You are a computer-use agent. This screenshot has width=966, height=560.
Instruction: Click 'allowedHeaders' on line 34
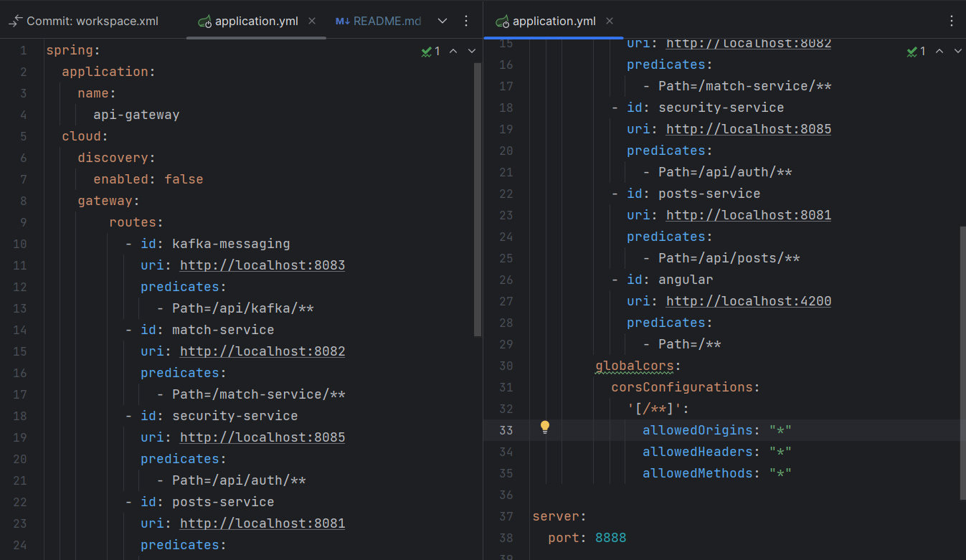click(698, 452)
